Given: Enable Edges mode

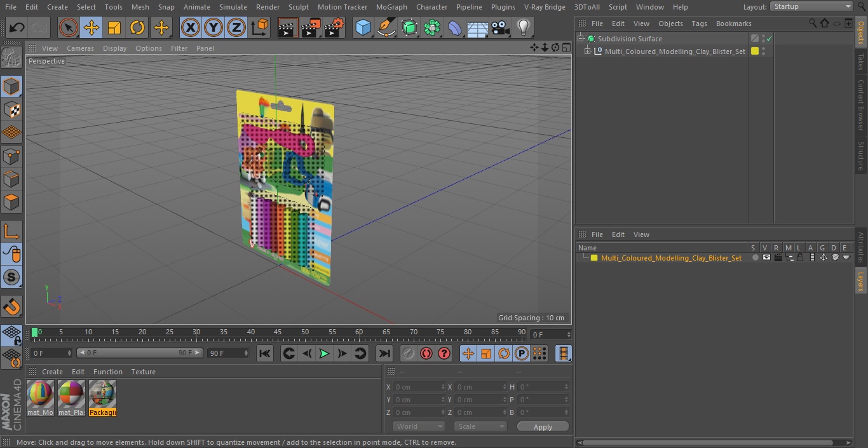Looking at the screenshot, I should coord(11,179).
